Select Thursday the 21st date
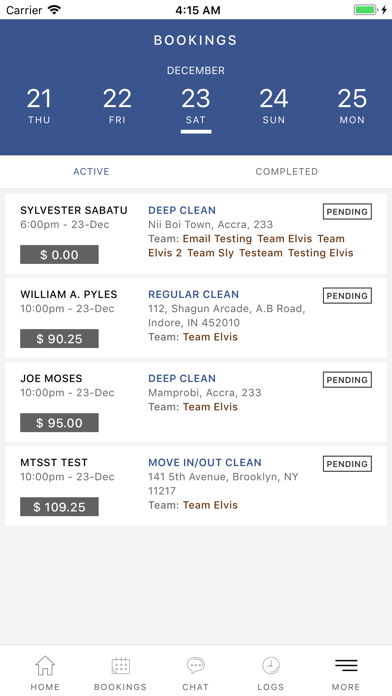Image resolution: width=392 pixels, height=696 pixels. coord(39,106)
